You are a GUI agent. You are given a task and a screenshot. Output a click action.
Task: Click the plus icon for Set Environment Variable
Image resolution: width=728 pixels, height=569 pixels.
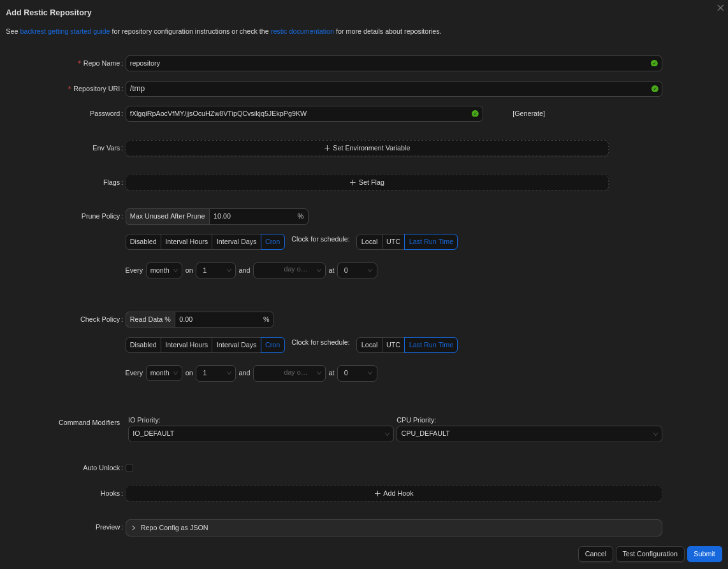(x=327, y=148)
